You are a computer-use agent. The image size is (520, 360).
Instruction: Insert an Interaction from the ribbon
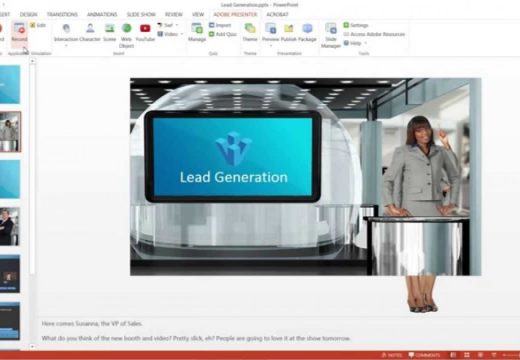click(x=66, y=33)
